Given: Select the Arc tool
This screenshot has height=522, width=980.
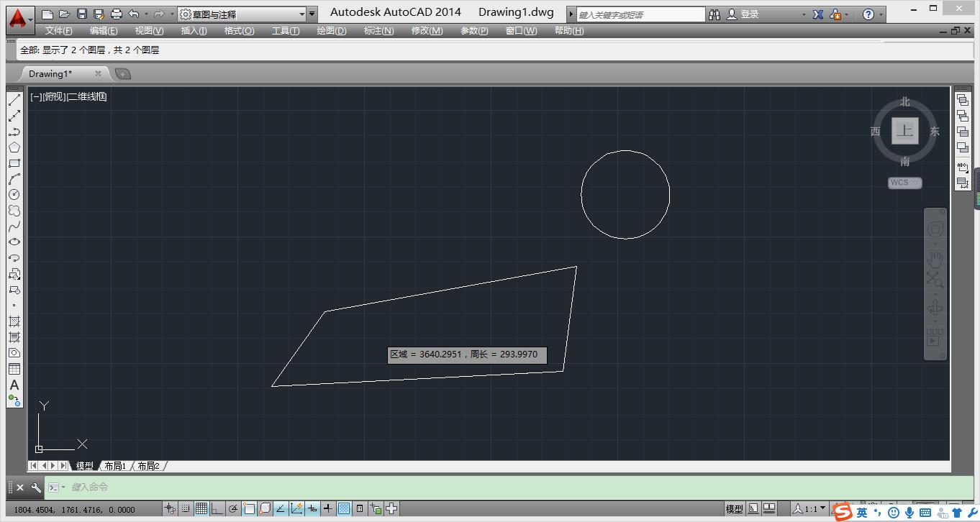Looking at the screenshot, I should pos(14,179).
